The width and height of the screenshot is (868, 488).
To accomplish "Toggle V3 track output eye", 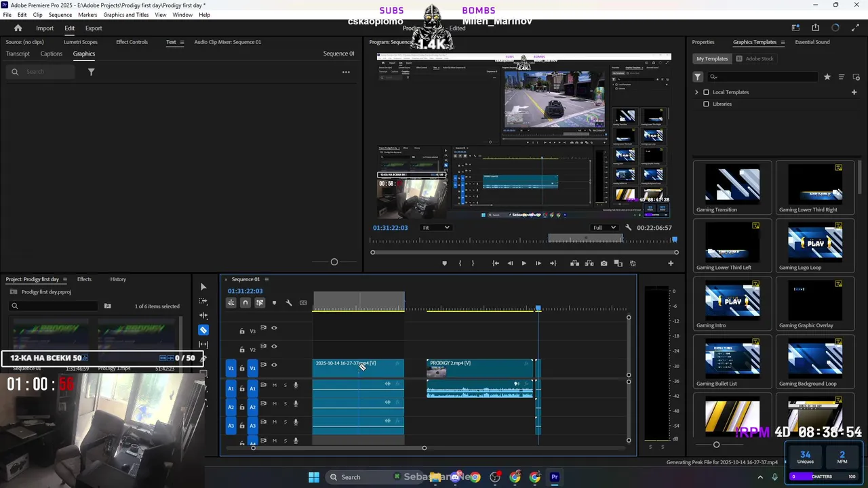I will [x=274, y=328].
